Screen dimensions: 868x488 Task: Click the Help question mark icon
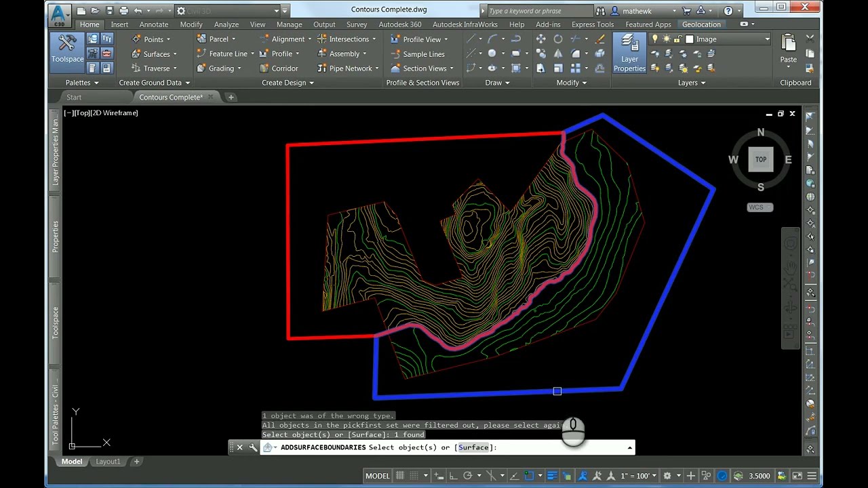point(728,10)
